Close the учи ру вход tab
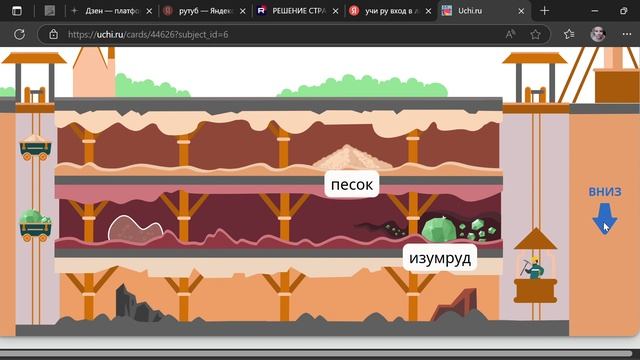 pos(428,11)
